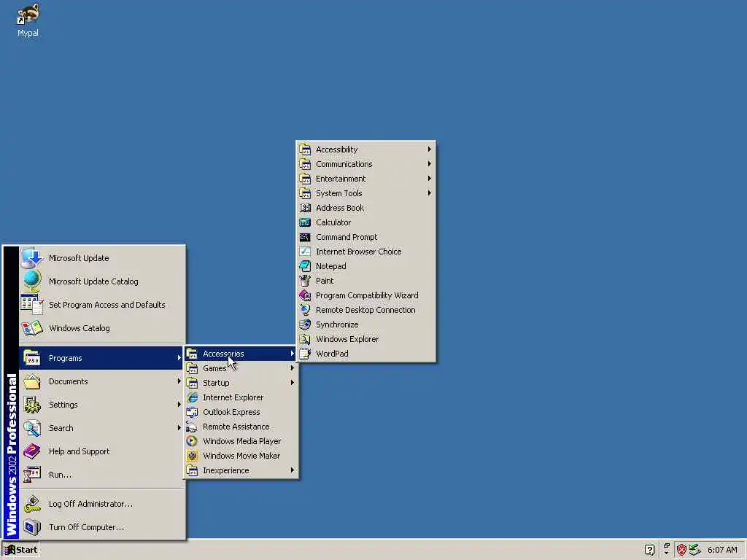Viewport: 747px width, 560px height.
Task: Click the Address Book icon
Action: pos(305,208)
